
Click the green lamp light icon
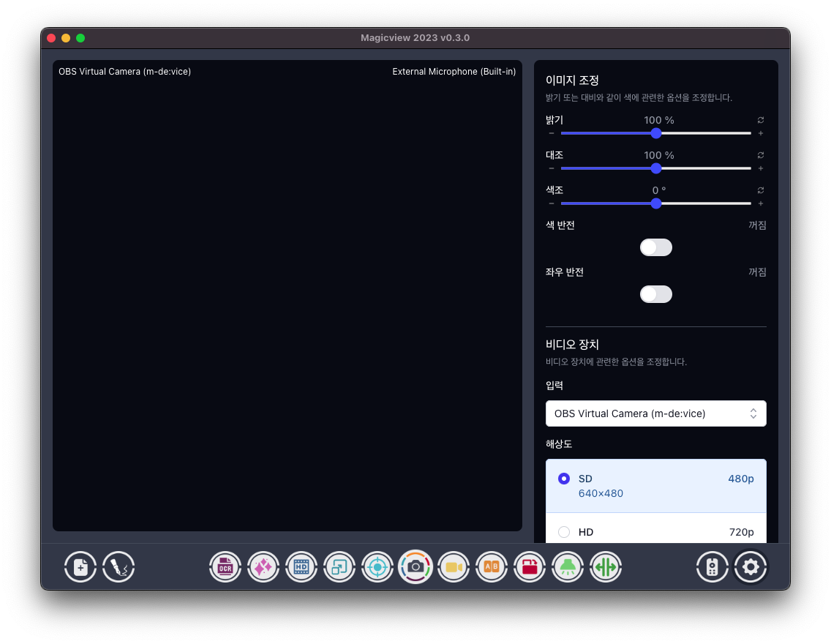coord(568,567)
